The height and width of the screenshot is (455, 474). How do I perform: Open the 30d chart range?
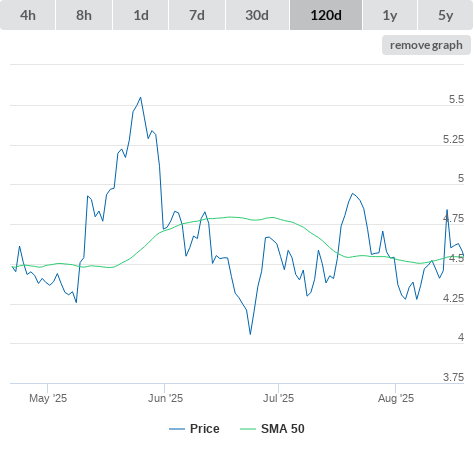257,15
